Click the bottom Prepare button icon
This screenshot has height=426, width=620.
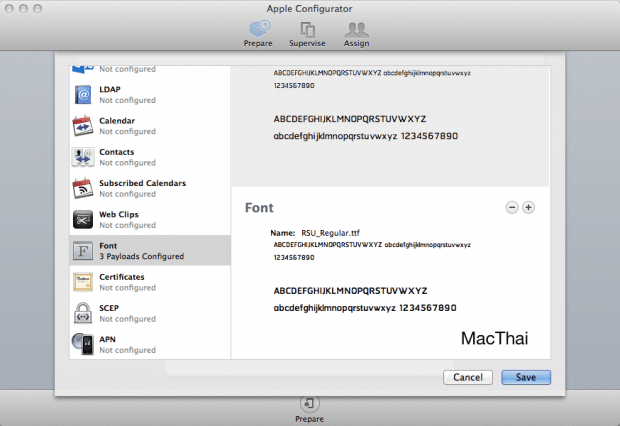(309, 403)
